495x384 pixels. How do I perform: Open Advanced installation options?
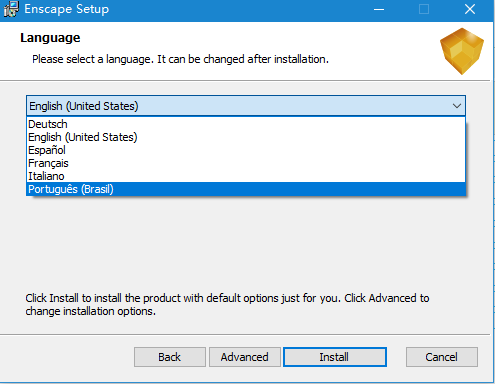coord(245,357)
